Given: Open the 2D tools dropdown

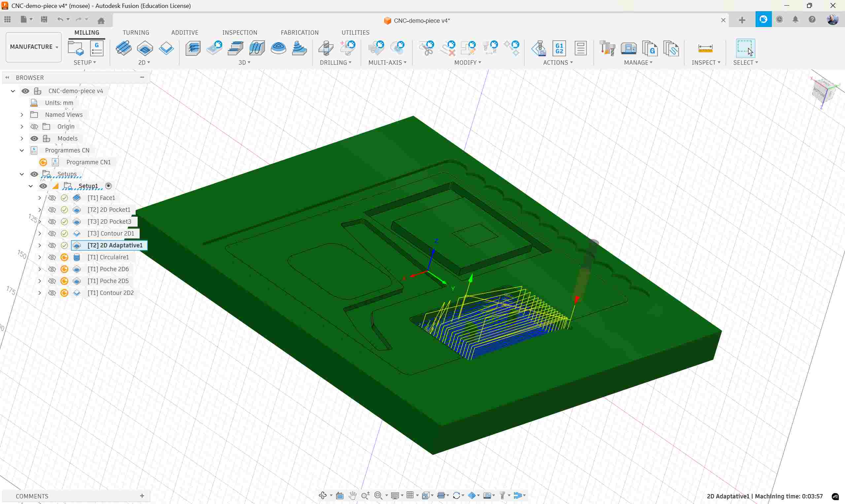Looking at the screenshot, I should (x=144, y=62).
